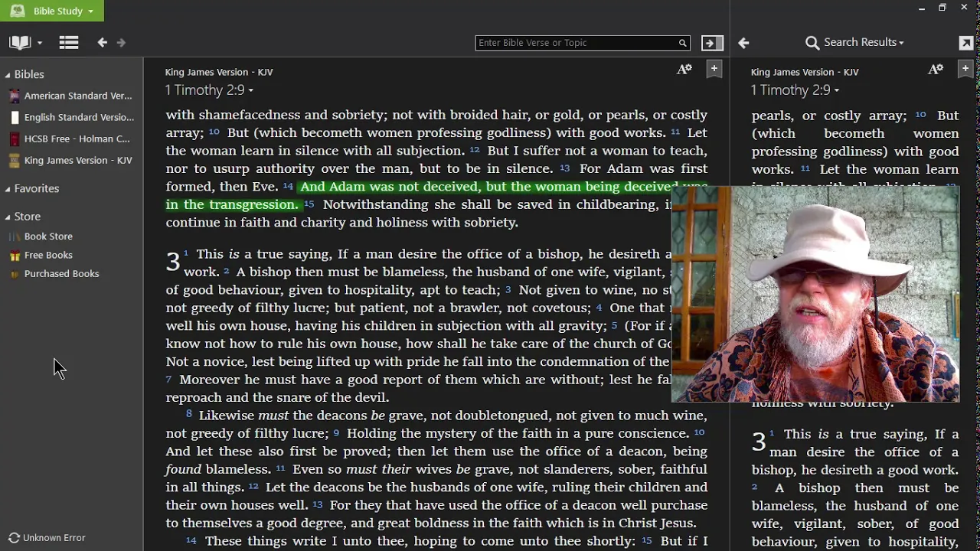Go back with the left navigation arrow
The width and height of the screenshot is (980, 551).
102,43
